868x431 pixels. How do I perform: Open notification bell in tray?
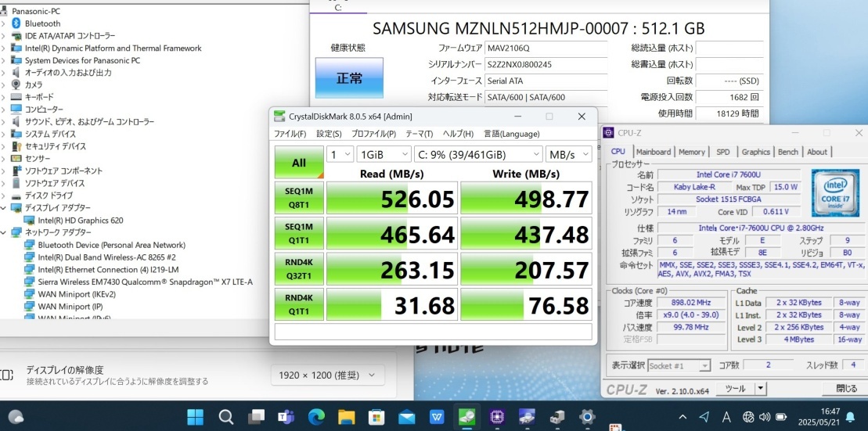click(x=850, y=417)
